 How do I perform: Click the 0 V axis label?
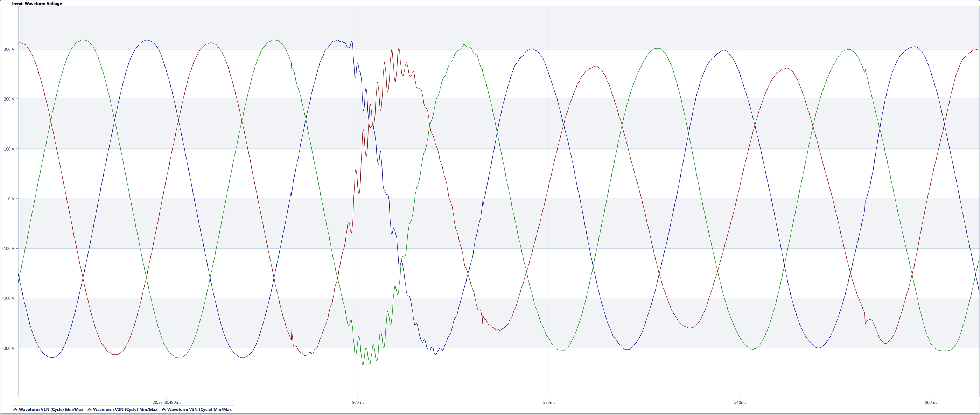click(11, 199)
